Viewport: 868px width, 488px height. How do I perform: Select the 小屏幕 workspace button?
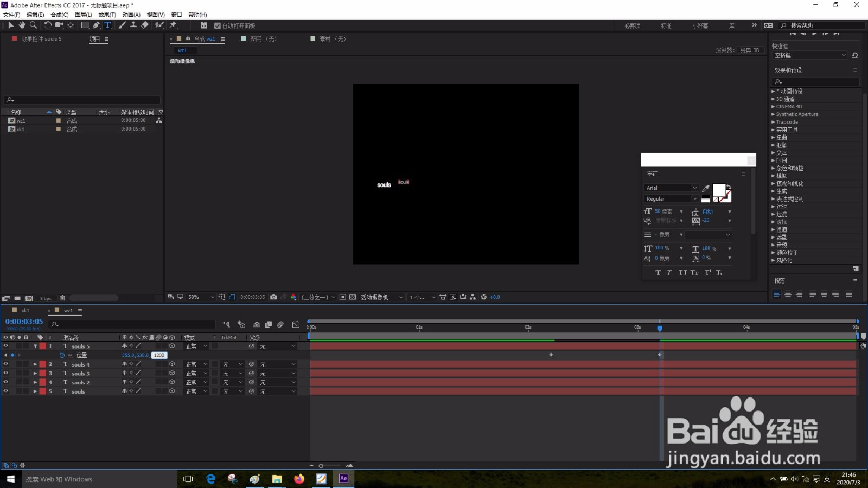(x=700, y=25)
